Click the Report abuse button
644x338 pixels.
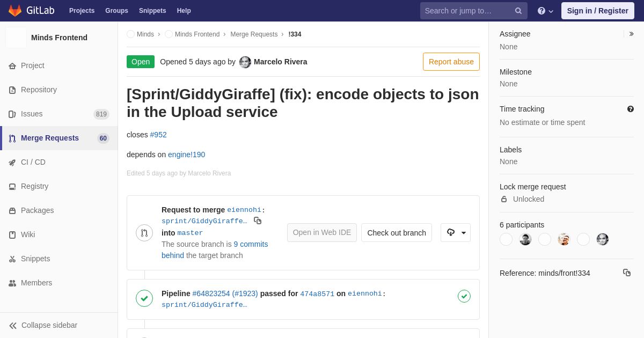451,62
